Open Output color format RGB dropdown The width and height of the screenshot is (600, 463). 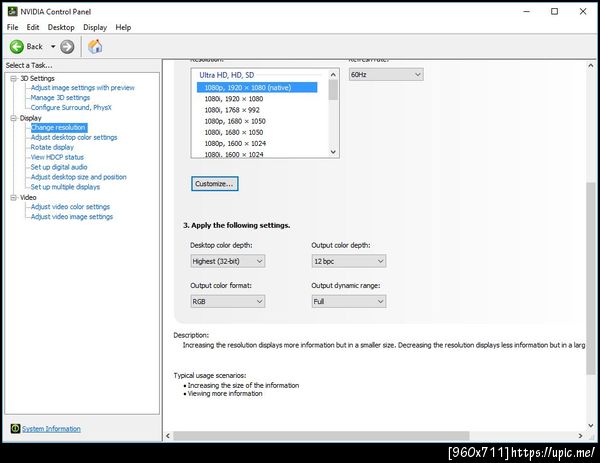tap(227, 302)
